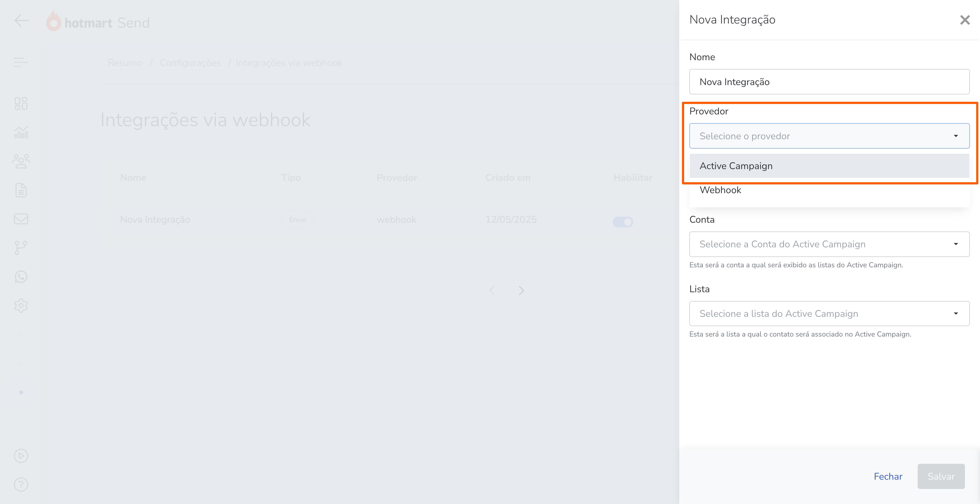Open the tutorial play icon
This screenshot has width=980, height=504.
(21, 456)
